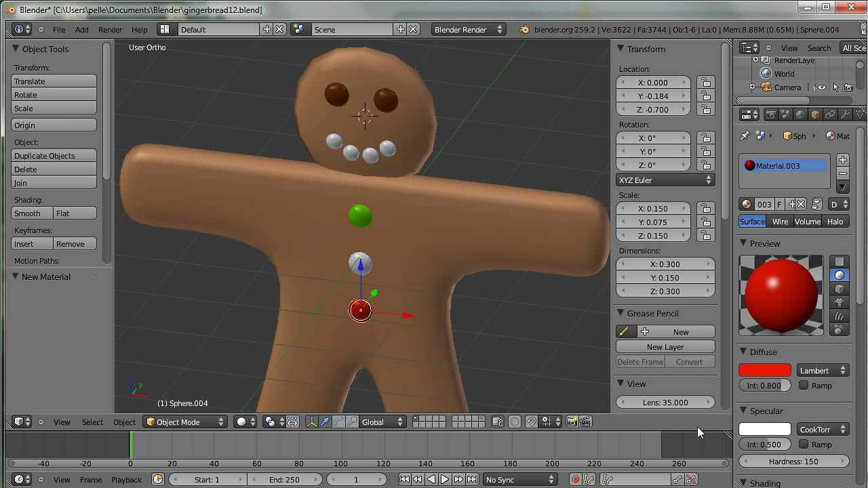
Task: Enable the translate manipulator arrow icon
Action: coord(325,422)
